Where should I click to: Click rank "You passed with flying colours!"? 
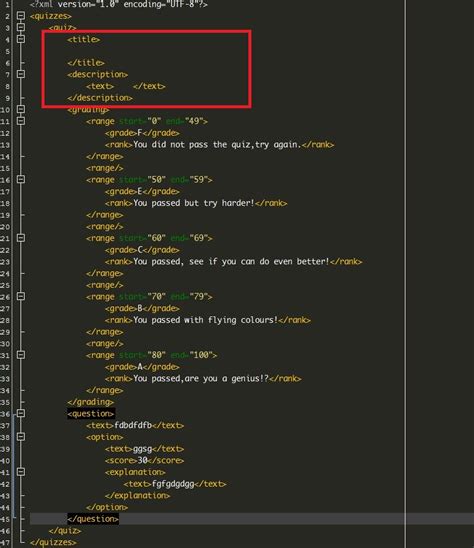208,320
